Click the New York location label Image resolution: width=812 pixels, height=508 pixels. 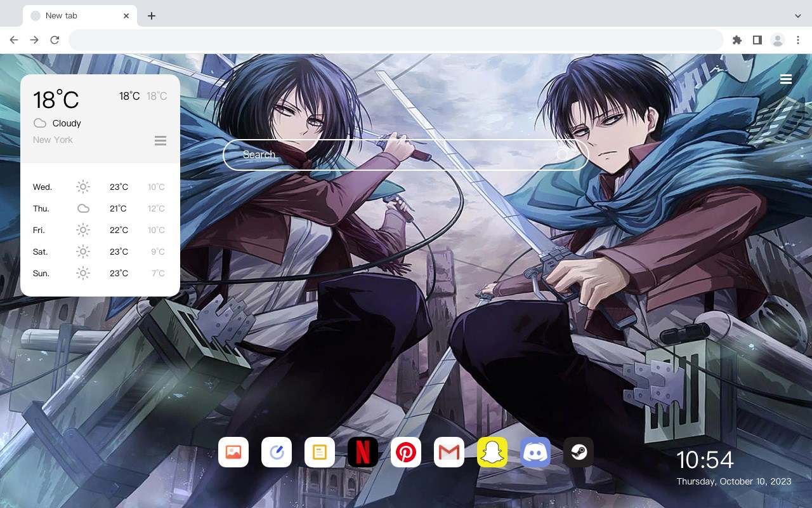[53, 140]
